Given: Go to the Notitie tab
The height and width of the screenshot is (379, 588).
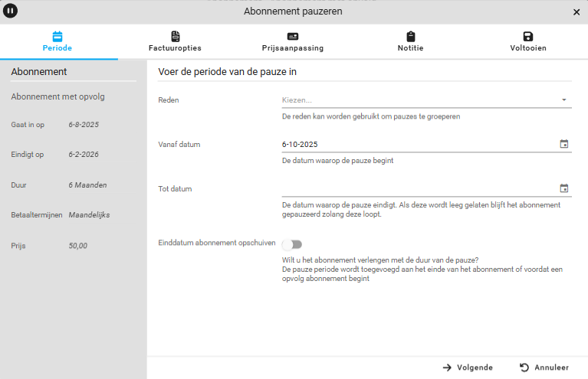Looking at the screenshot, I should tap(410, 47).
